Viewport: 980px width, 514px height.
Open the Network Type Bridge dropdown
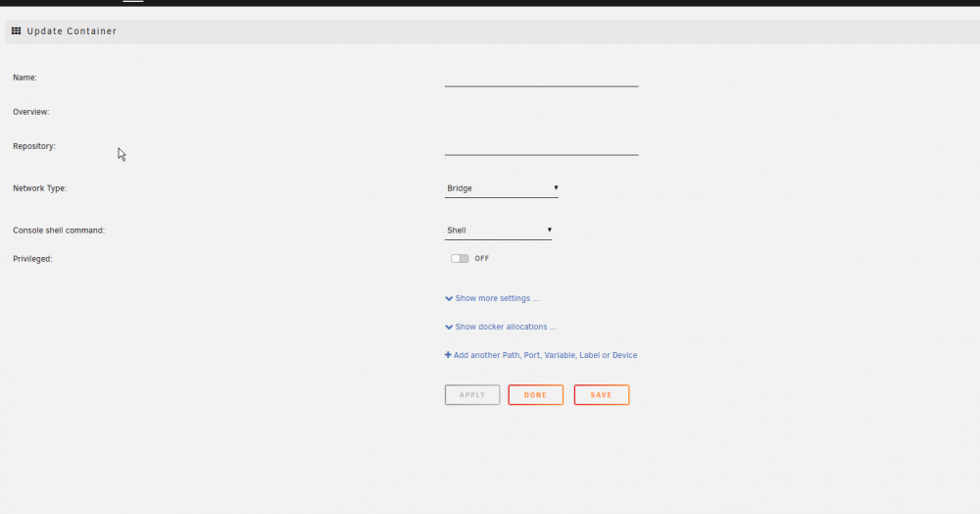(501, 188)
